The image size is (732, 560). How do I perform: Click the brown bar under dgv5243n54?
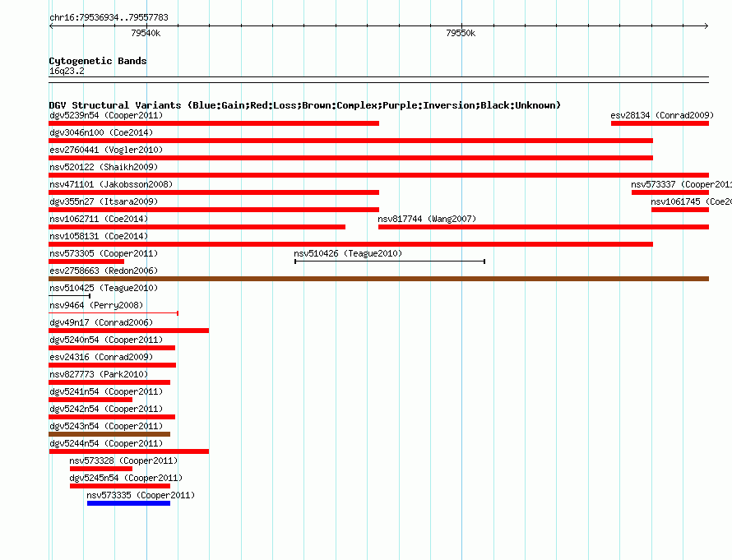[109, 434]
